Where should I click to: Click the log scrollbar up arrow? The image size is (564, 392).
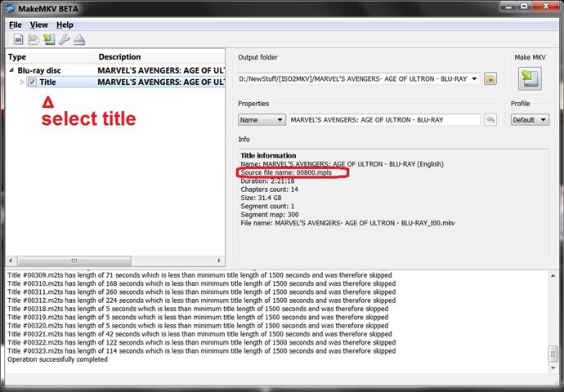pos(553,275)
